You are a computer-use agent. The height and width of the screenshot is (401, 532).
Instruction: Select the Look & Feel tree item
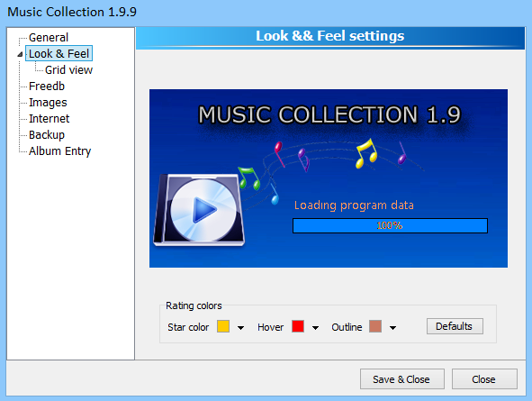tap(59, 54)
